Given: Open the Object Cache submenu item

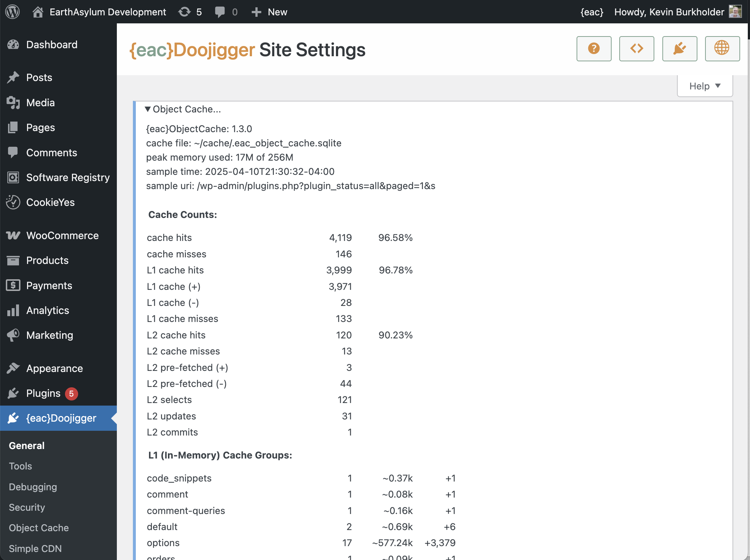Looking at the screenshot, I should coord(39,528).
